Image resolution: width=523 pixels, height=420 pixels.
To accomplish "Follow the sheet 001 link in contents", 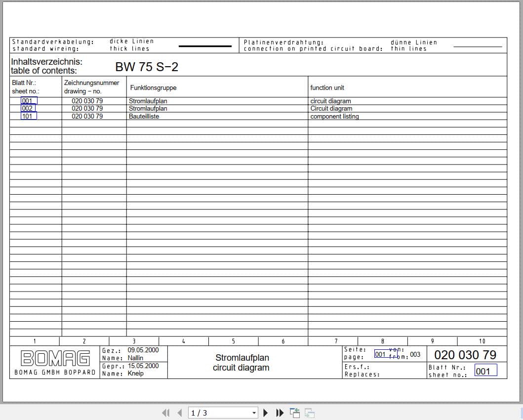I will (x=29, y=101).
